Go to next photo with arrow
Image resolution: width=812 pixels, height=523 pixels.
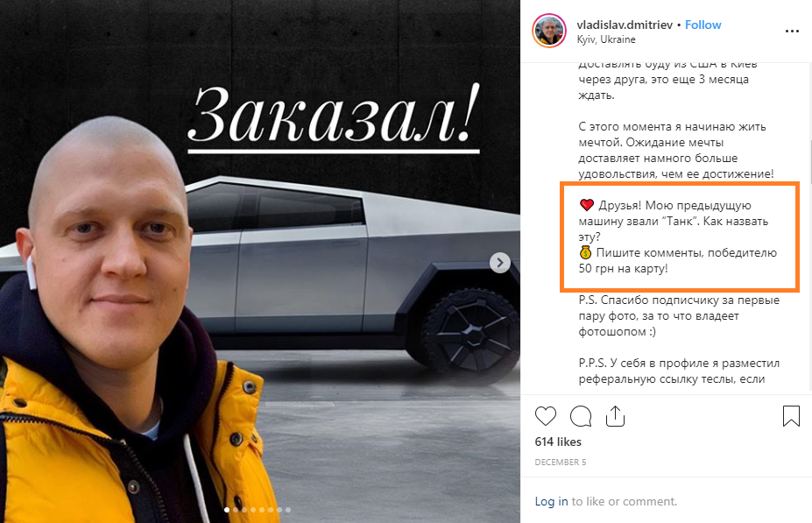click(x=500, y=263)
